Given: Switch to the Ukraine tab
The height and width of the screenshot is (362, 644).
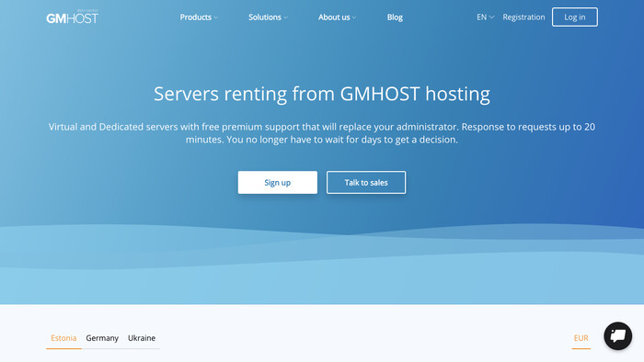Looking at the screenshot, I should click(x=142, y=338).
